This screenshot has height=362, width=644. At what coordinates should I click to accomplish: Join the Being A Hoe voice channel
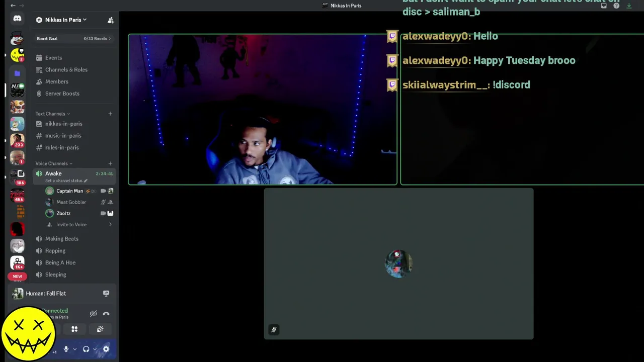[74, 263]
